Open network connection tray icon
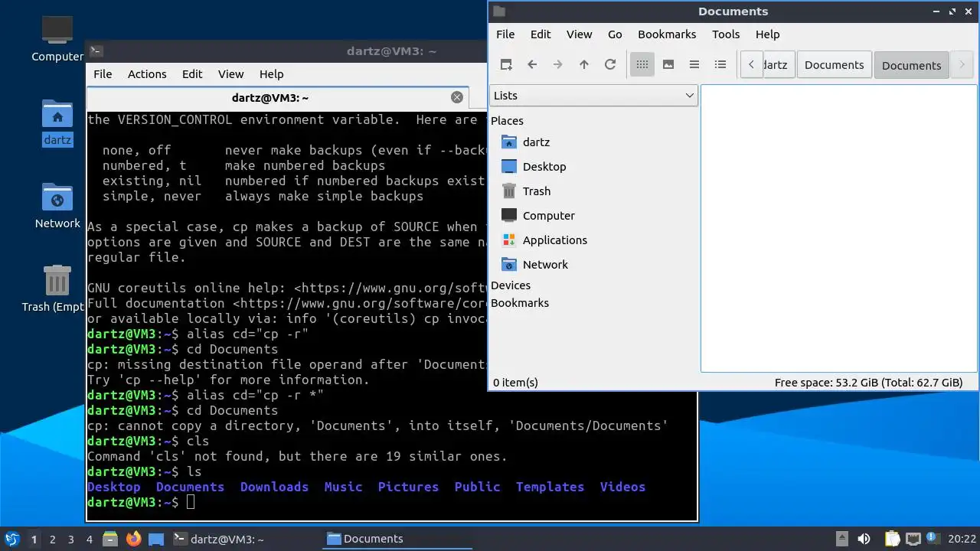The width and height of the screenshot is (980, 551). pos(913,539)
